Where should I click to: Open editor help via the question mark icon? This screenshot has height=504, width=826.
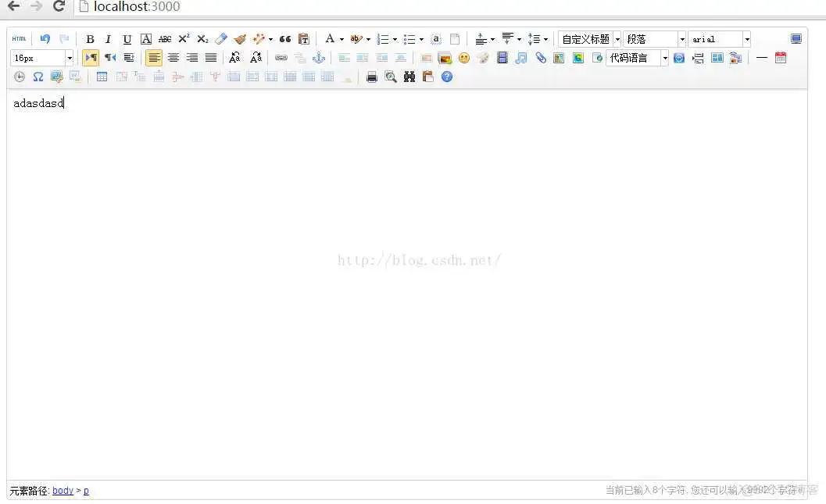[446, 77]
